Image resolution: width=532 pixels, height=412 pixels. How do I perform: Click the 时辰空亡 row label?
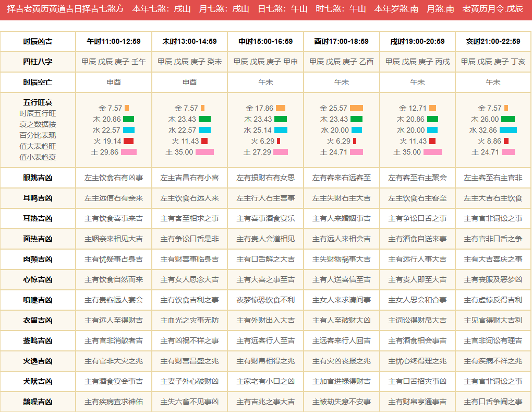38,82
